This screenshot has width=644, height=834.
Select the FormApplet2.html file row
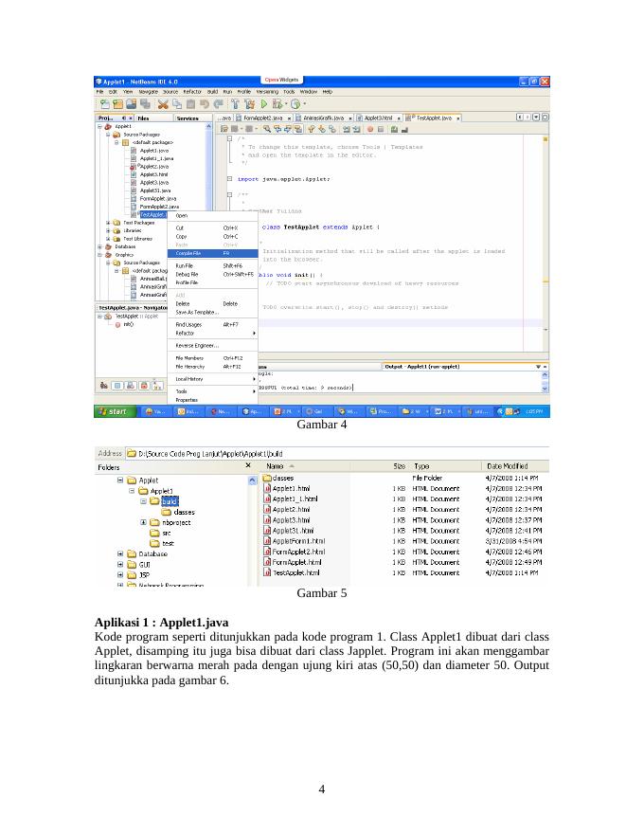pos(405,553)
